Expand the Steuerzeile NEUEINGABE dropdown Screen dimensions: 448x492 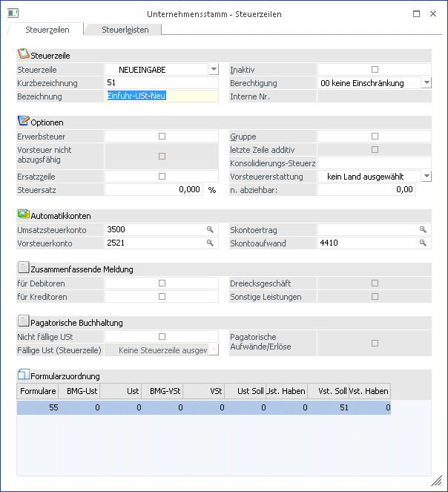[x=214, y=69]
